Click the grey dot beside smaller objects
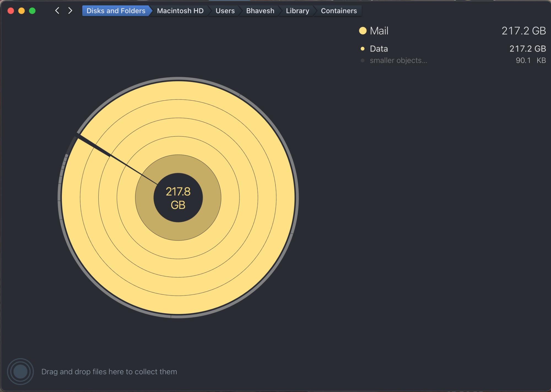 [363, 61]
